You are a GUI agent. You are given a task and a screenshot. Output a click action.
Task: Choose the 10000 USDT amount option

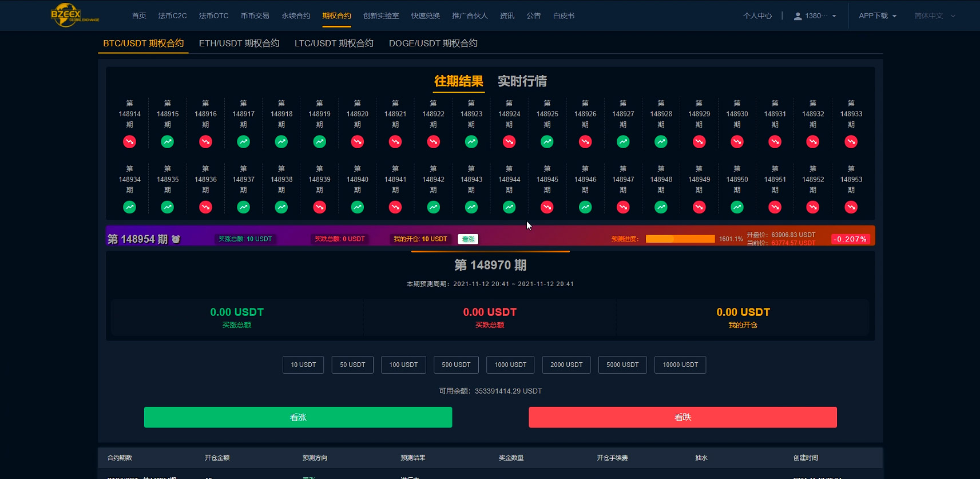pos(680,365)
